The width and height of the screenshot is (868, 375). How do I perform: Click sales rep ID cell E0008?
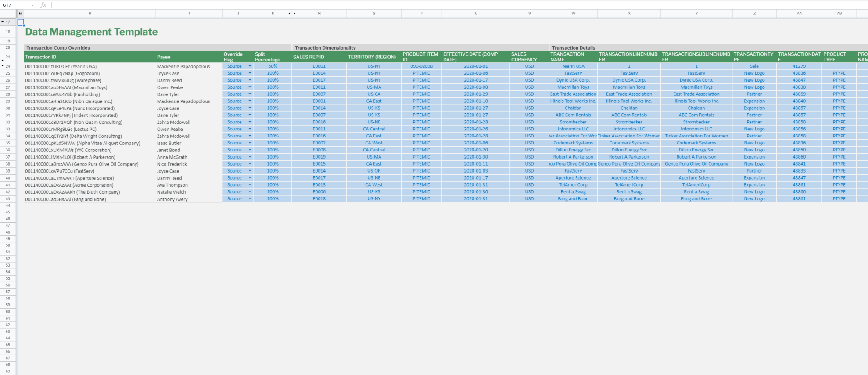coord(319,150)
